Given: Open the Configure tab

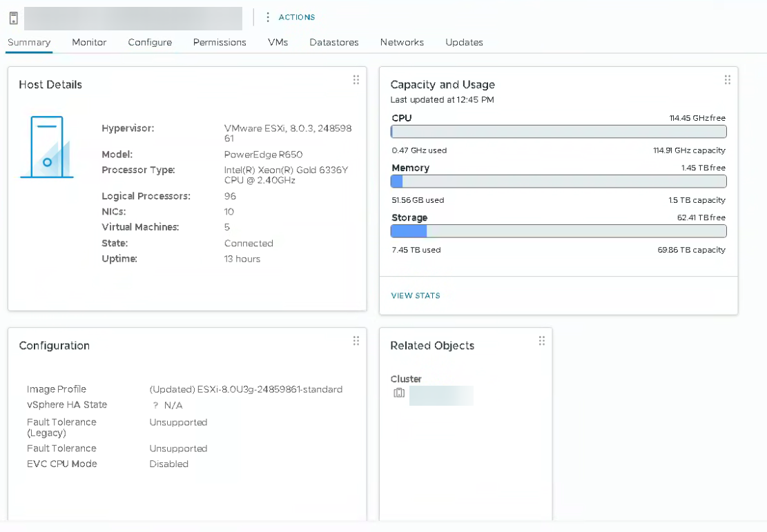Looking at the screenshot, I should [150, 42].
